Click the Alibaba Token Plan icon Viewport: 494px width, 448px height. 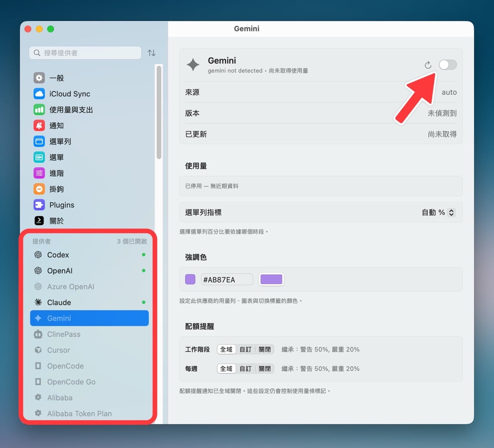tap(38, 413)
